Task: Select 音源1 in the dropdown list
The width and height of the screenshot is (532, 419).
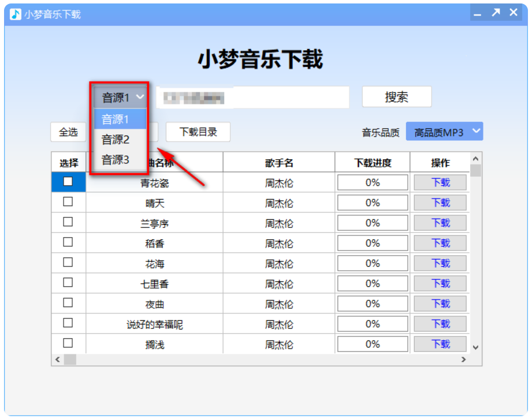Action: 114,118
